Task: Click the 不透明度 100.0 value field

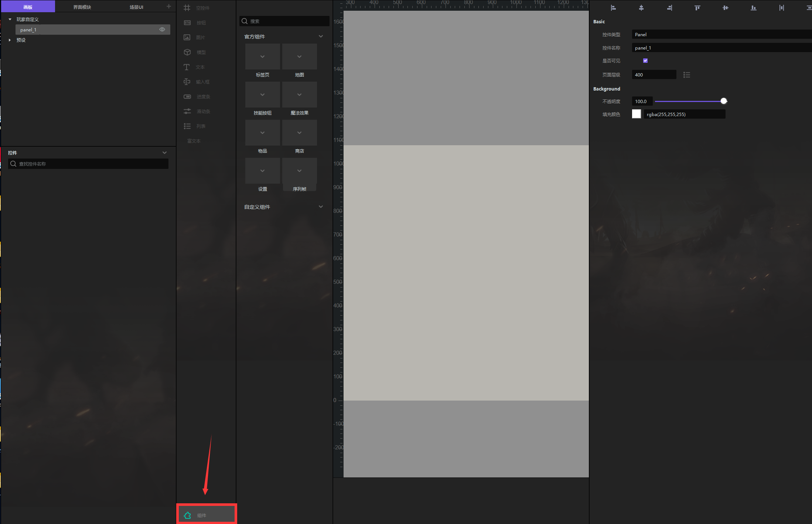Action: (x=642, y=101)
